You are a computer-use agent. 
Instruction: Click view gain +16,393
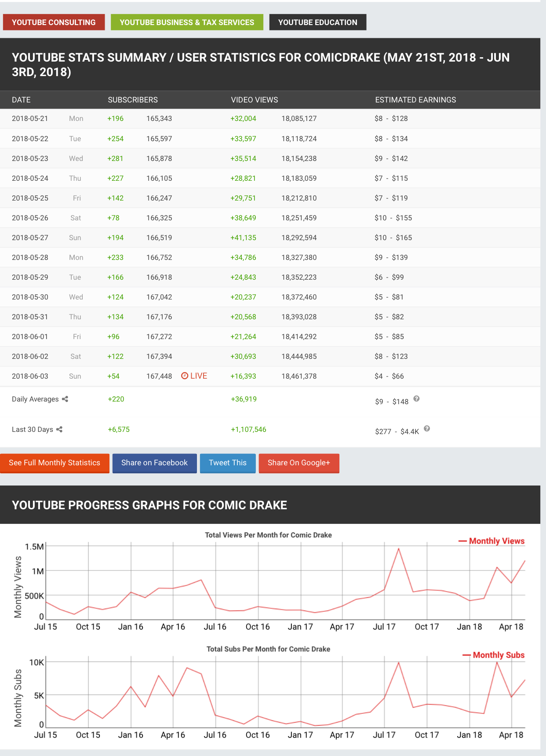(243, 376)
